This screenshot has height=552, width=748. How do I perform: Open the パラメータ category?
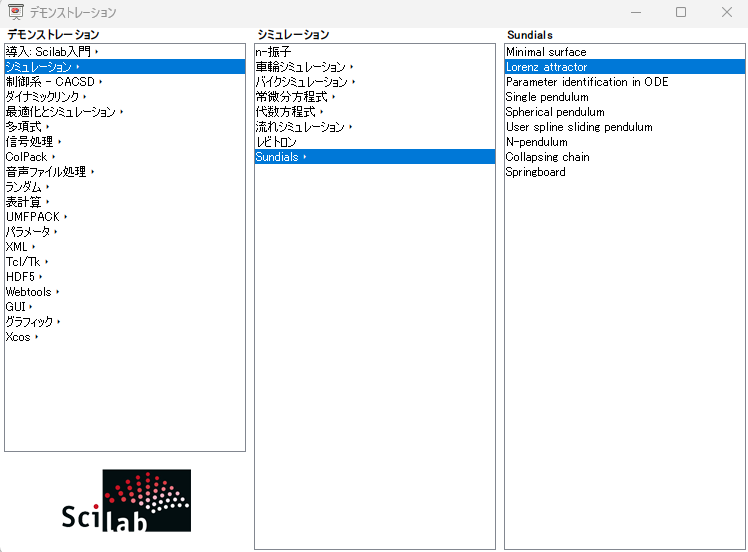coord(125,232)
